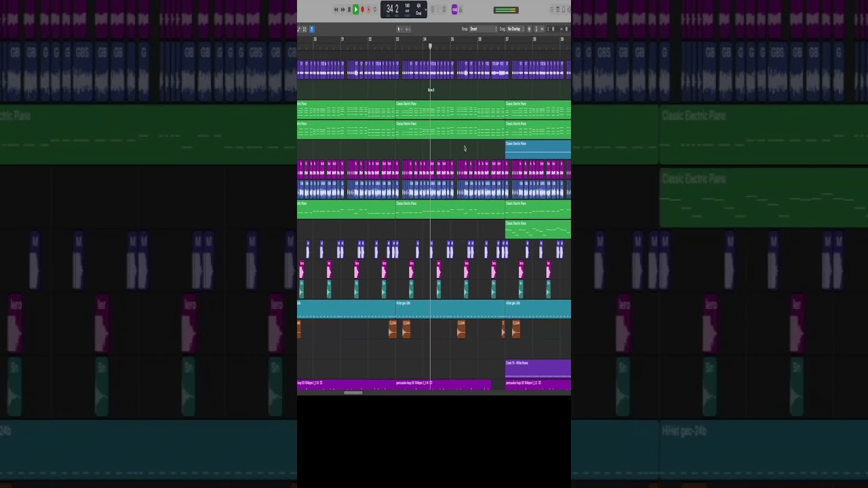Select the middle HiHat region under the playhead
Image resolution: width=868 pixels, height=488 pixels.
tap(450, 309)
